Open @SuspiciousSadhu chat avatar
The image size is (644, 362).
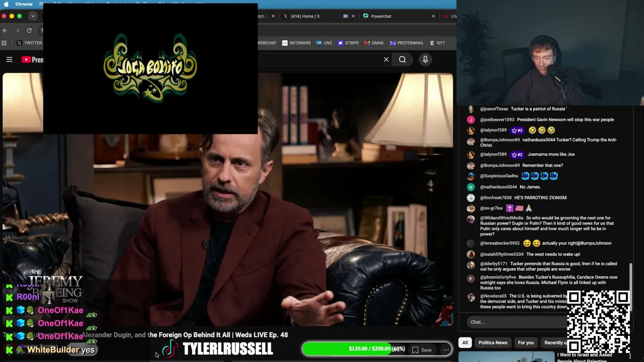pos(470,176)
